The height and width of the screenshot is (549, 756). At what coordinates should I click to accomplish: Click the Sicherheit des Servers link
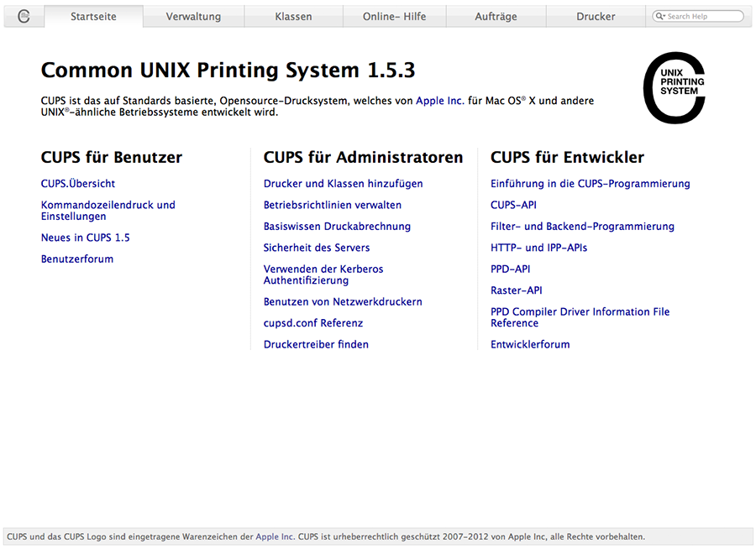coord(316,248)
